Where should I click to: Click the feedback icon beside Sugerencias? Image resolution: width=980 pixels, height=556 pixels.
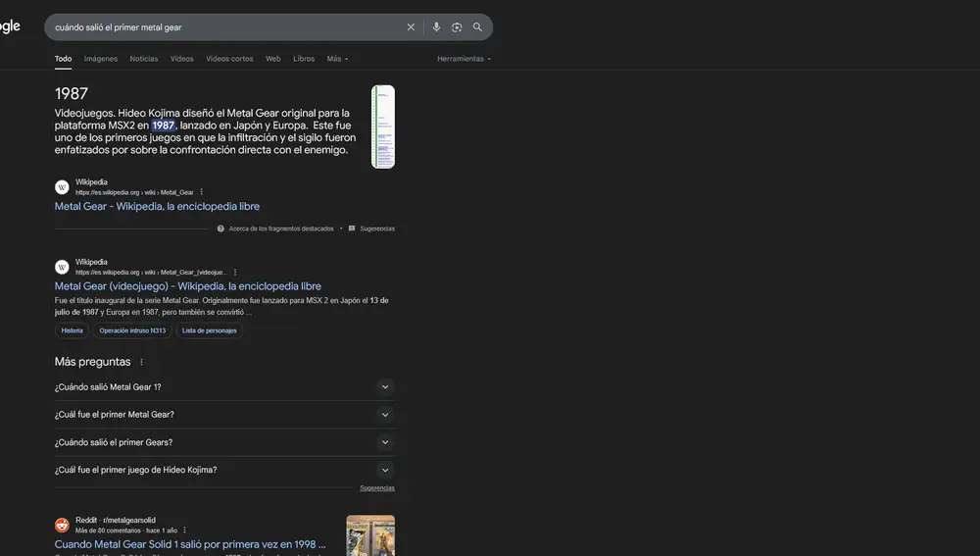click(x=352, y=228)
